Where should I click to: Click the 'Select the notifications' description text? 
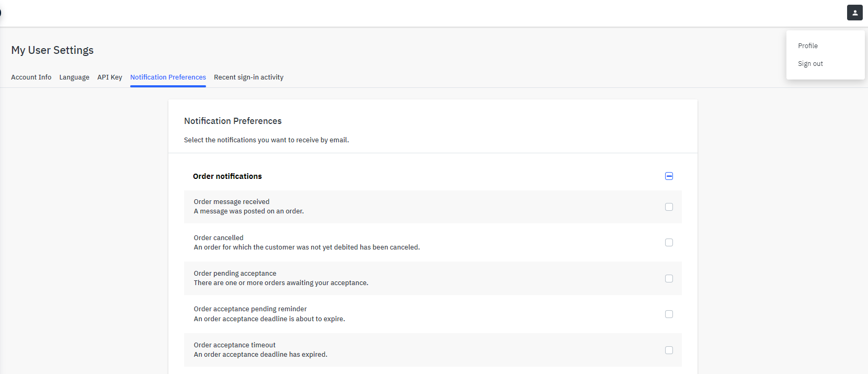pyautogui.click(x=266, y=140)
